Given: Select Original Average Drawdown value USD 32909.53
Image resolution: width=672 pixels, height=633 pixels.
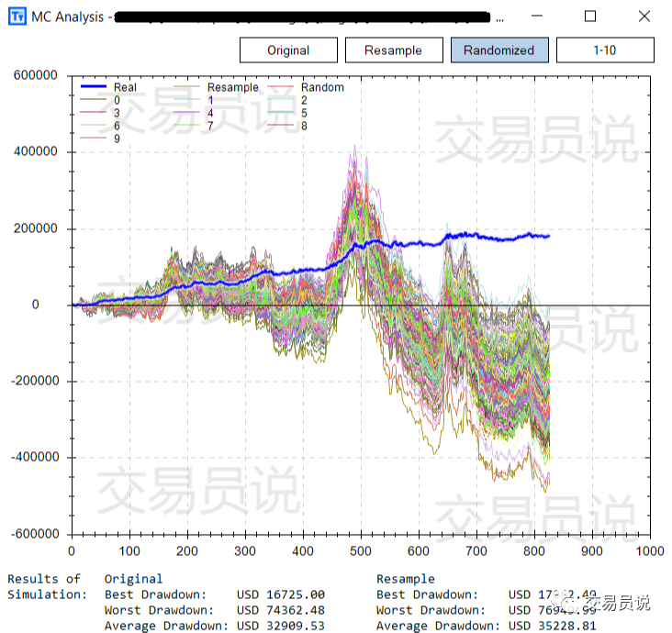Looking at the screenshot, I should [281, 626].
